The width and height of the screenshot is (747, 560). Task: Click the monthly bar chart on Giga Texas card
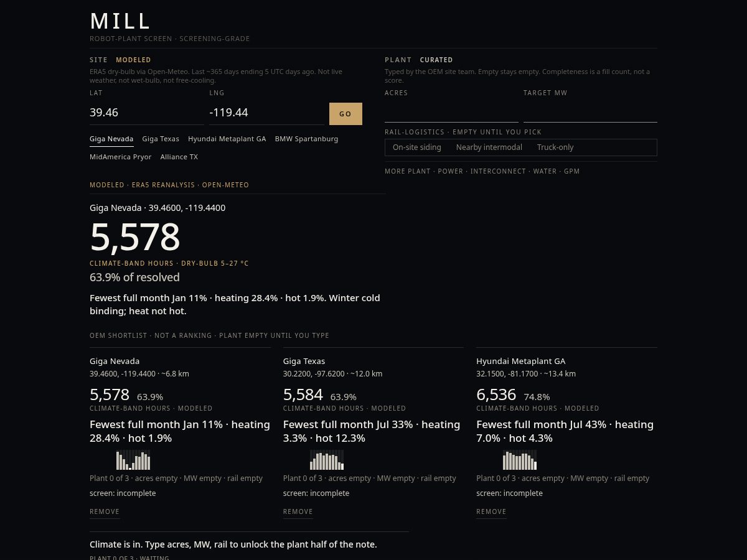click(x=327, y=460)
